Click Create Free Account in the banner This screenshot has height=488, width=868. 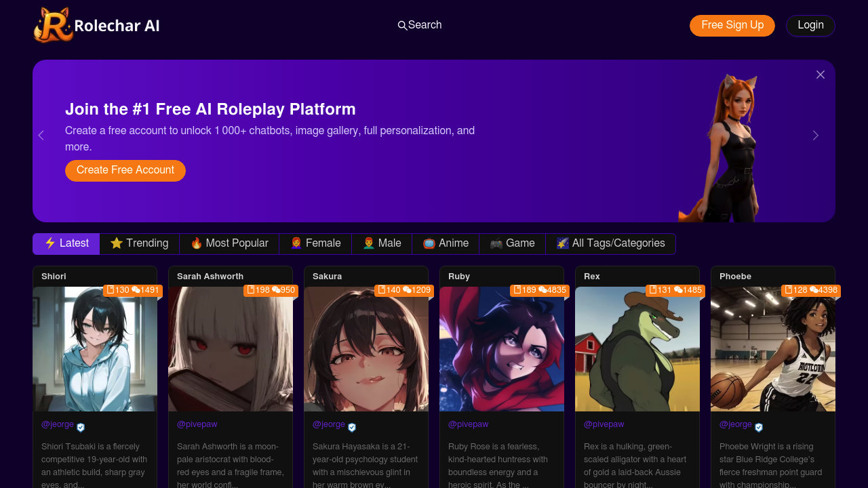125,171
